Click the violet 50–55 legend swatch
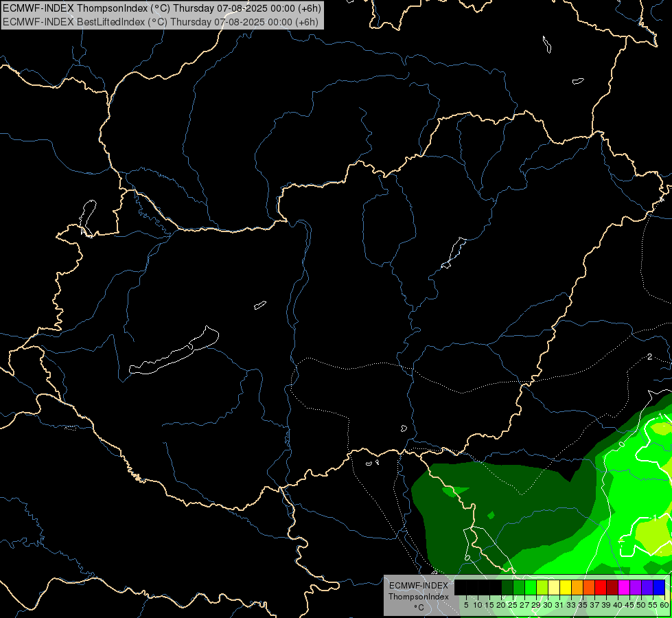The image size is (672, 618). click(x=647, y=587)
